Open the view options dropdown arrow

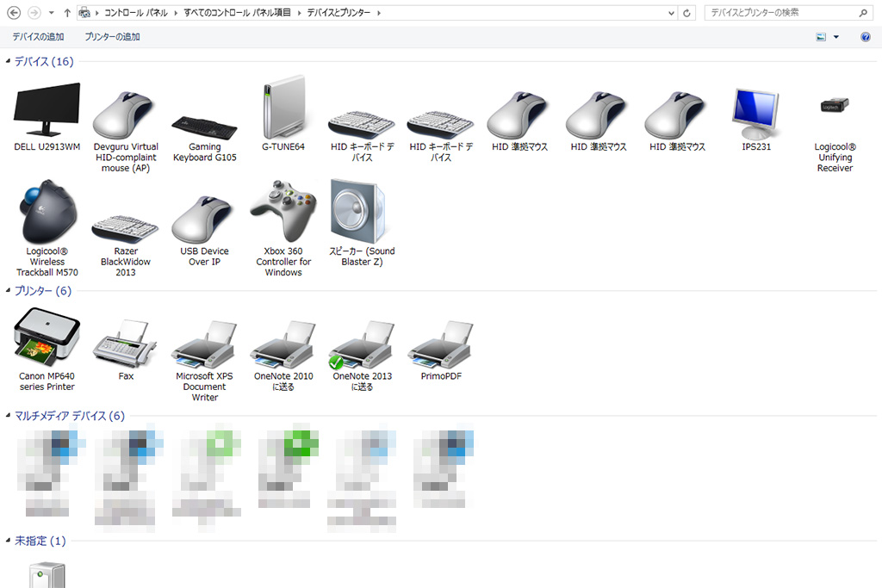click(835, 37)
